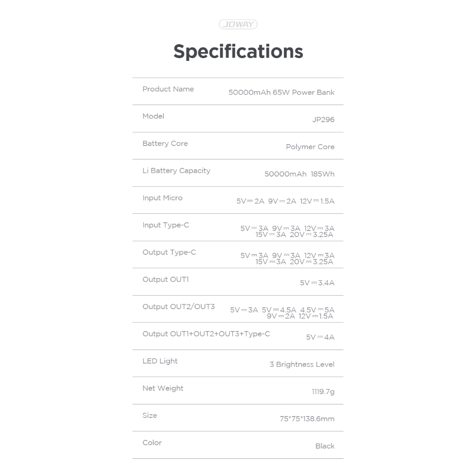Select the JP296 model value
The image size is (476, 476).
pyautogui.click(x=323, y=119)
